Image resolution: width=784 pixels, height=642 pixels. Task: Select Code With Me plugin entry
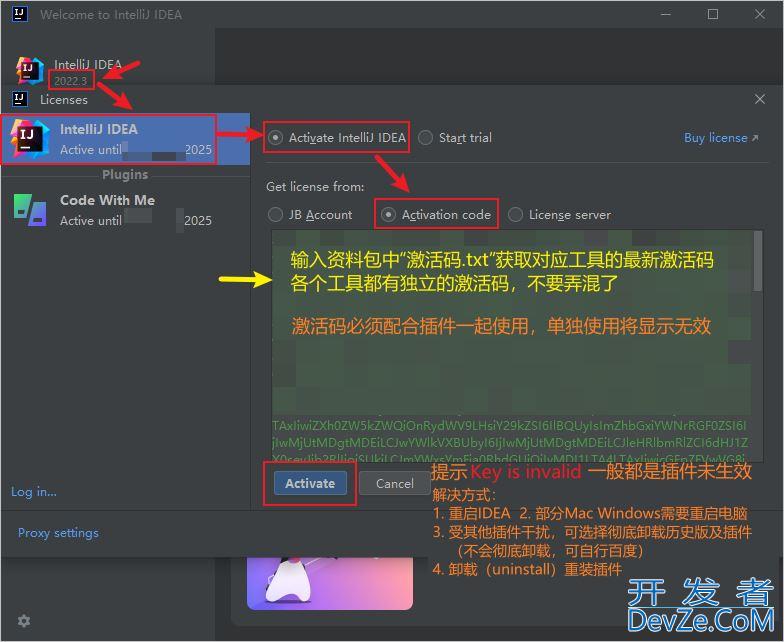pyautogui.click(x=125, y=210)
